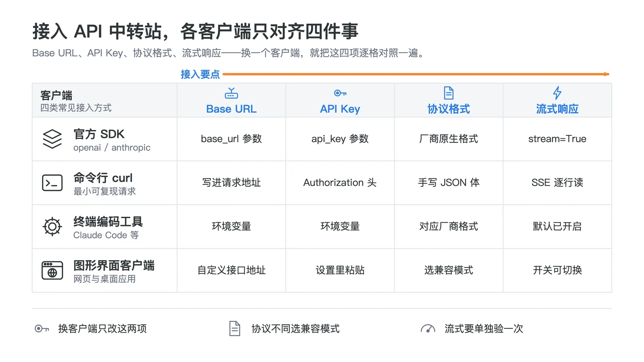Click the document icon above 协议格式
The width and height of the screenshot is (644, 362).
tap(449, 93)
